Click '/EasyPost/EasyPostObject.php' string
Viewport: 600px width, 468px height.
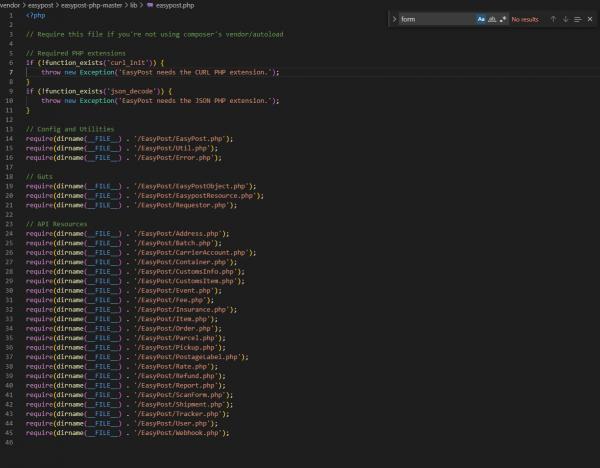[x=191, y=186]
